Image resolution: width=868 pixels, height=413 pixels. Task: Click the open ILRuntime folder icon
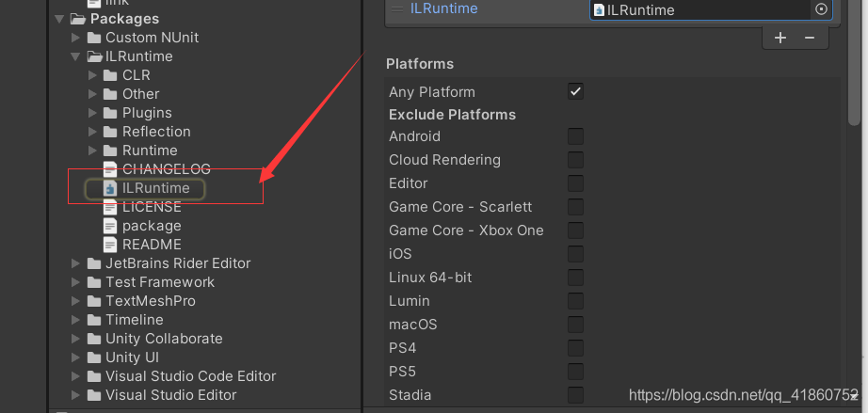coord(95,56)
